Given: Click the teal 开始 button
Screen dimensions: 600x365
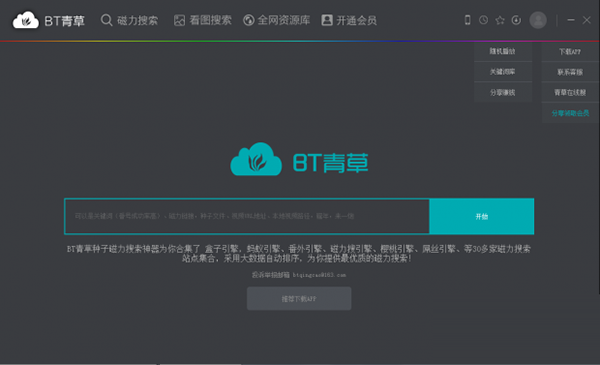Looking at the screenshot, I should point(481,216).
